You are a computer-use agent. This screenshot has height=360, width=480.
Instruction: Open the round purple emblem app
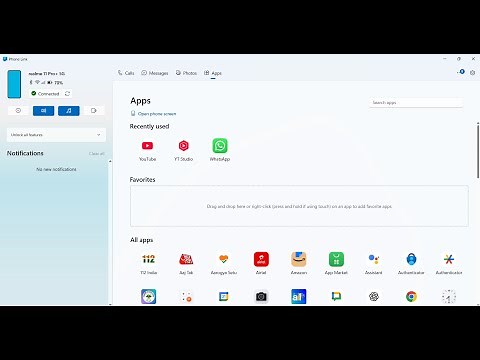(148, 296)
